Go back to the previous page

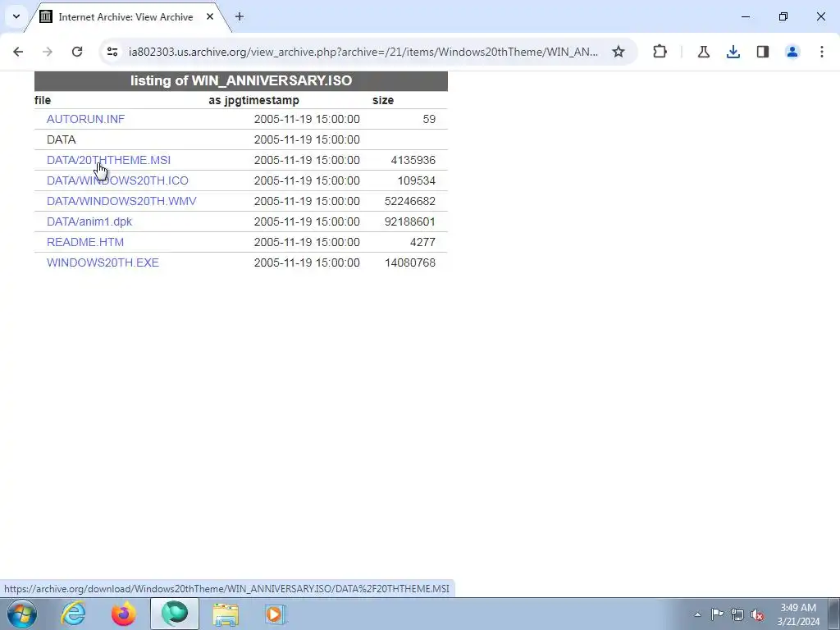click(18, 52)
